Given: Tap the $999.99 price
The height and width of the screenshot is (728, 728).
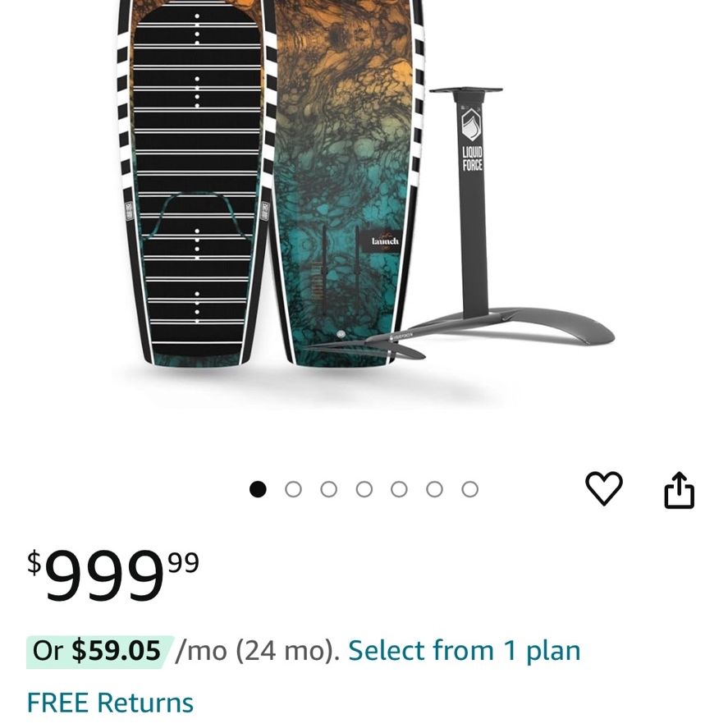Looking at the screenshot, I should (x=113, y=575).
